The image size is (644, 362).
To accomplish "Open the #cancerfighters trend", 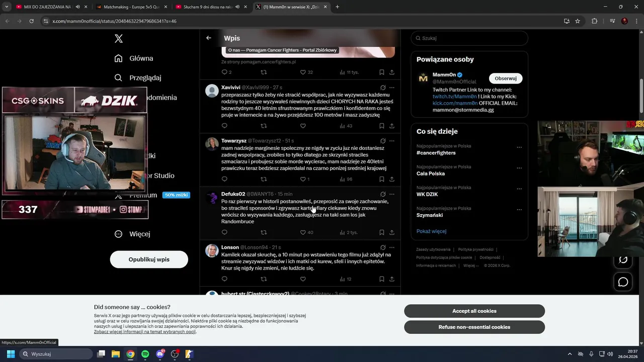I will coord(436,153).
